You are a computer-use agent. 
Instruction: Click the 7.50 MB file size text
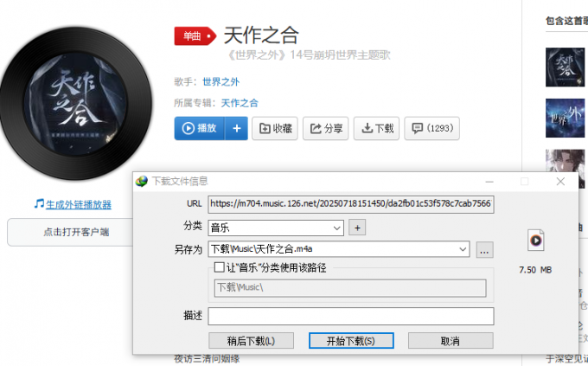pyautogui.click(x=535, y=270)
